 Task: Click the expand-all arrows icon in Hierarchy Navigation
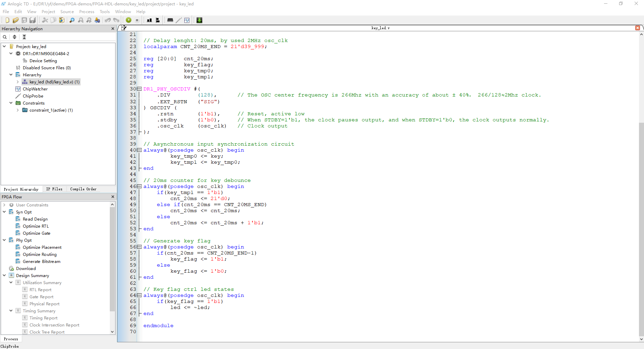pyautogui.click(x=14, y=37)
